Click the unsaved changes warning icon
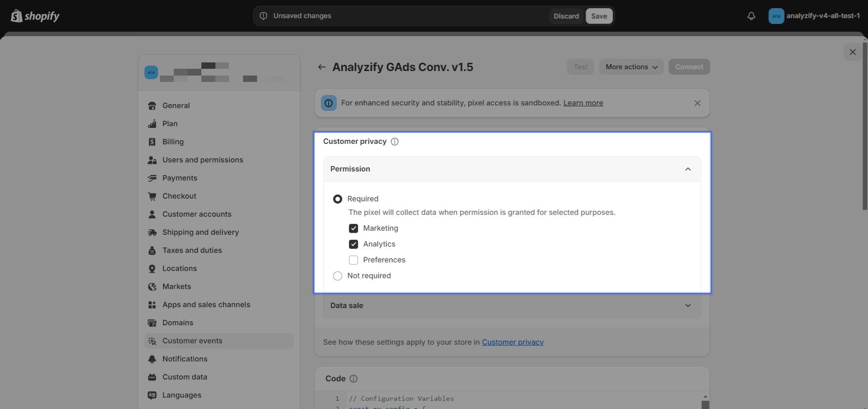The height and width of the screenshot is (409, 868). click(263, 16)
